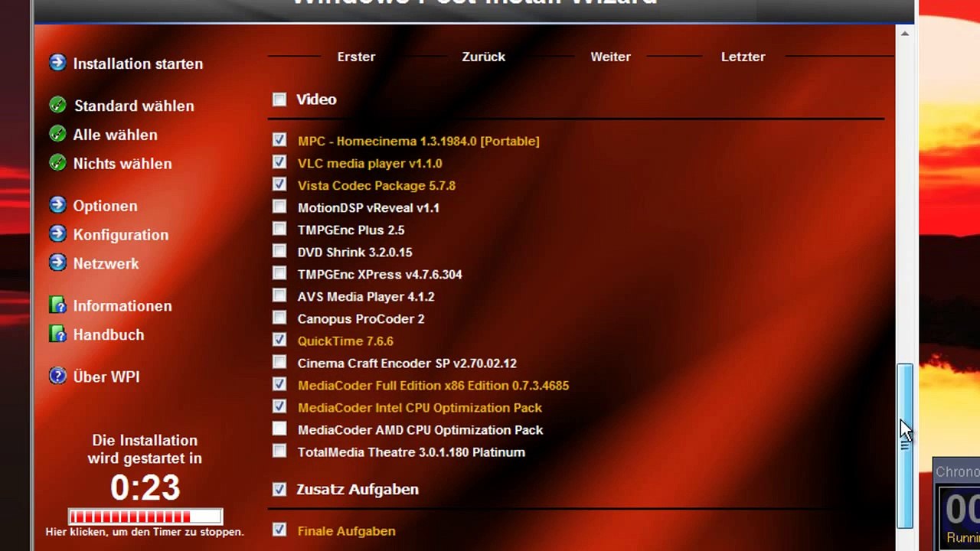Uncheck the Zusatz Aufgaben category
Image resolution: width=980 pixels, height=551 pixels.
coord(279,489)
